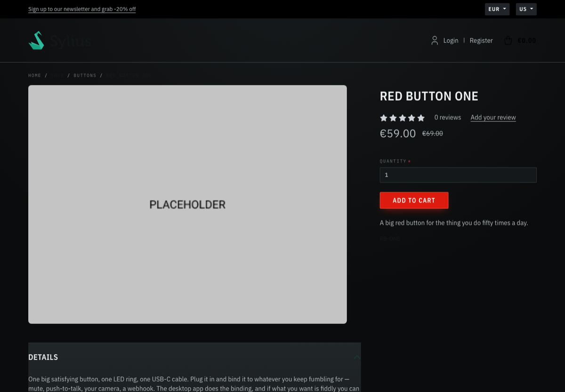Screen dimensions: 565x392
Task: Click the user account icon beside Login
Action: [435, 40]
